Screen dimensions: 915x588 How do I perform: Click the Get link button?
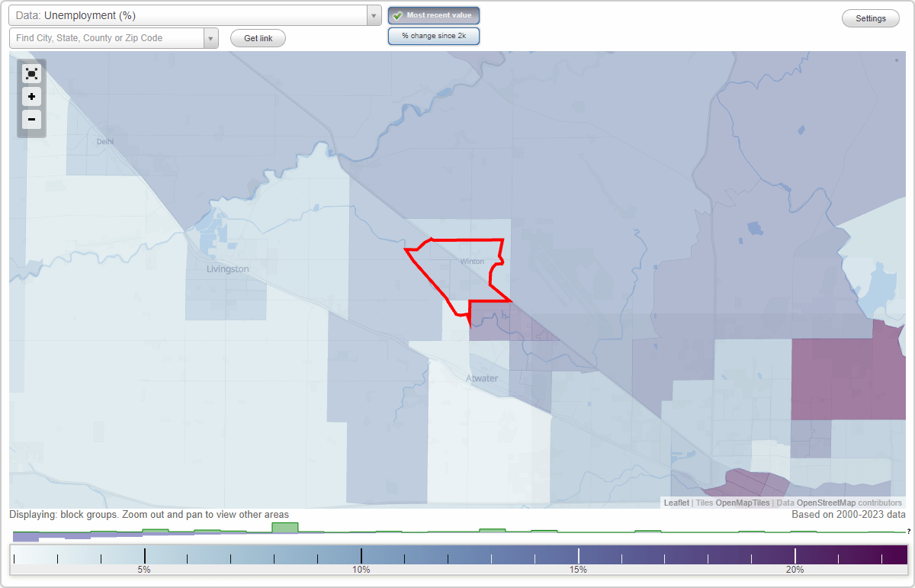click(258, 38)
